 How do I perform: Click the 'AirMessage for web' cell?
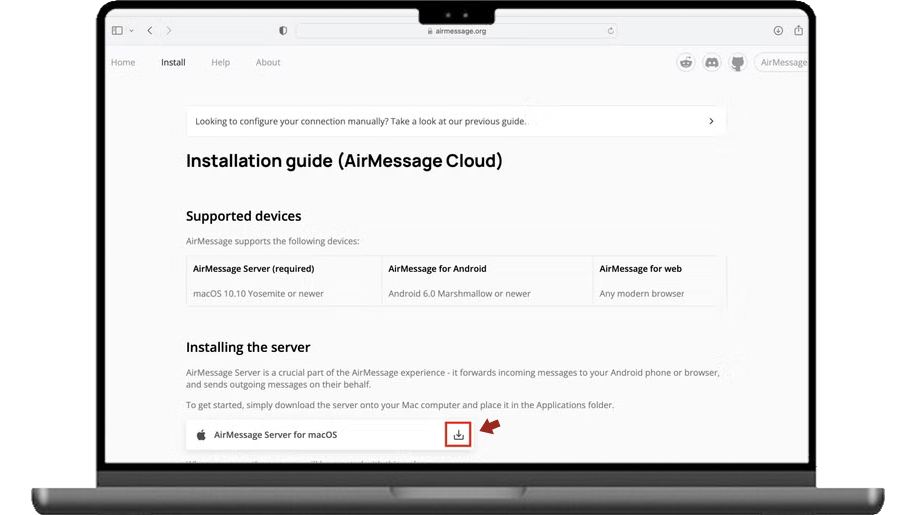pos(641,269)
